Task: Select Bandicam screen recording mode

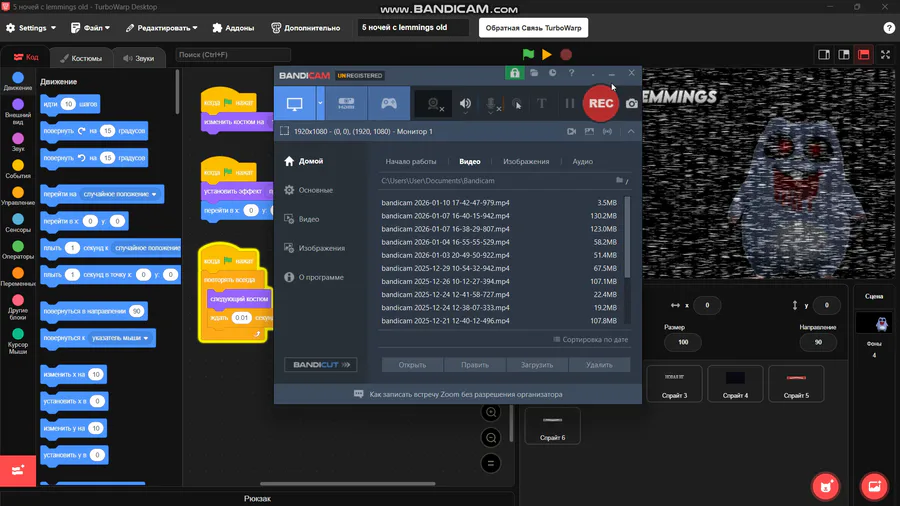Action: click(x=294, y=104)
